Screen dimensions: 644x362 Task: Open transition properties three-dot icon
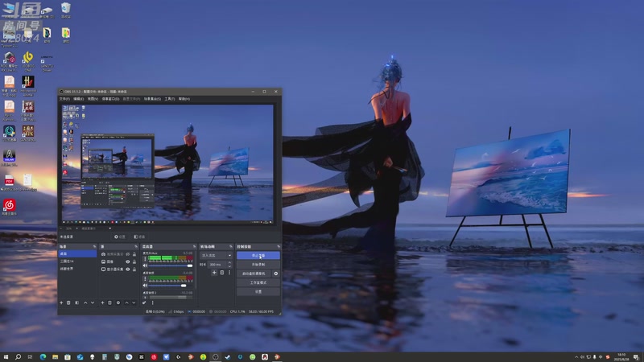[229, 273]
